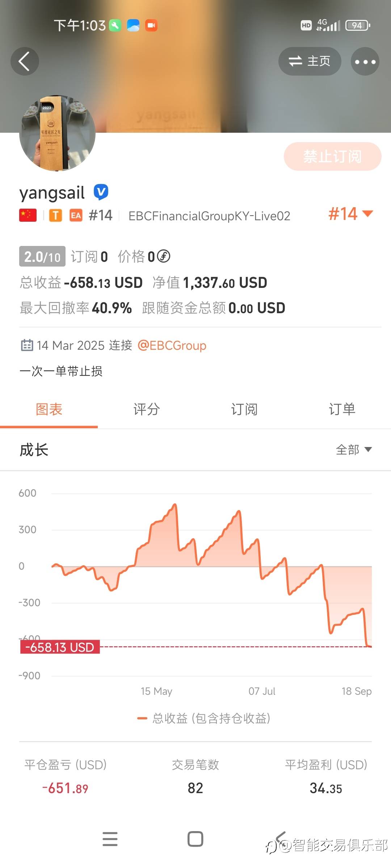Switch to the 评分 tab

[x=147, y=409]
